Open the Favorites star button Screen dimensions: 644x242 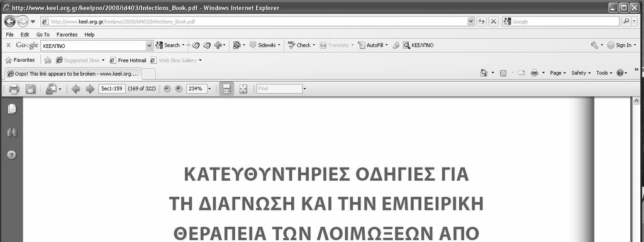pos(19,60)
